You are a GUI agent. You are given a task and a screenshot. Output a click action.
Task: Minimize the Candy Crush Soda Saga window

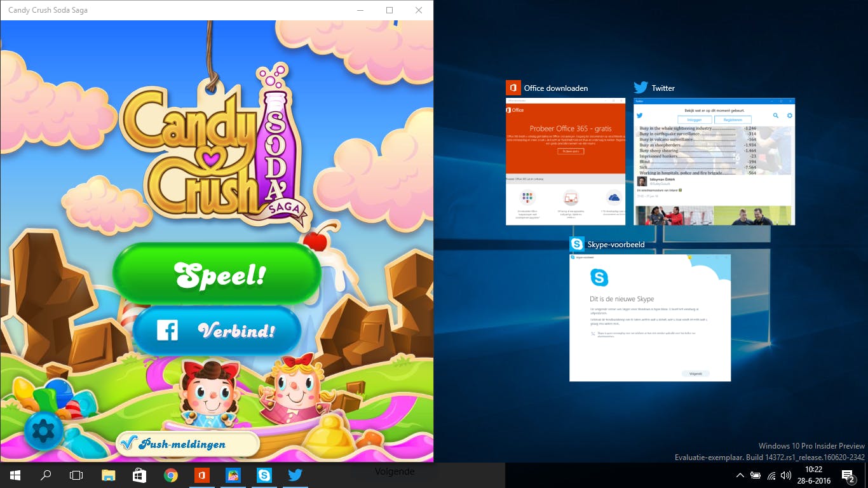tap(360, 10)
